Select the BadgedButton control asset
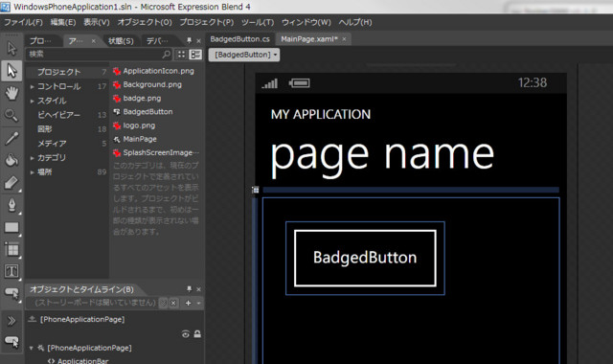 click(x=143, y=112)
